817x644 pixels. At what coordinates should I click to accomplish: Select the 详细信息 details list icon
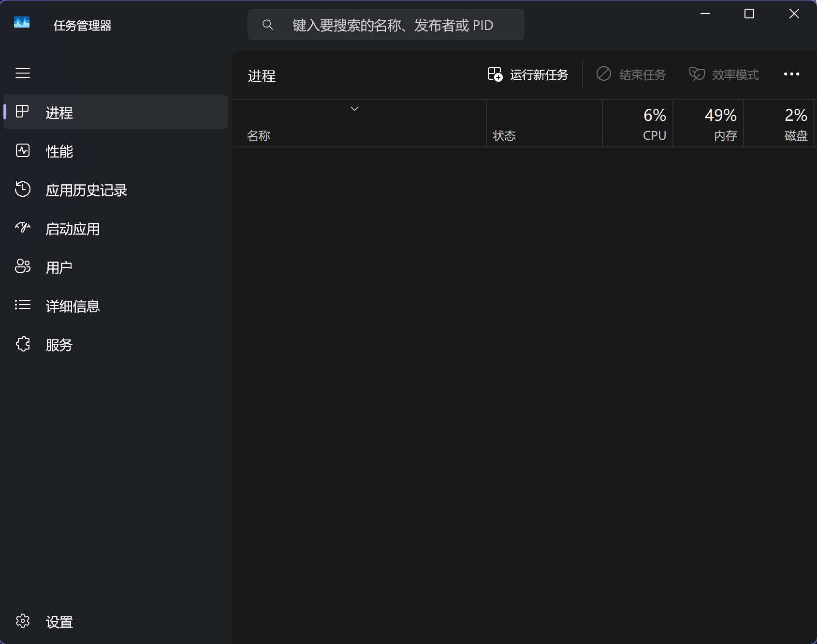pyautogui.click(x=22, y=305)
